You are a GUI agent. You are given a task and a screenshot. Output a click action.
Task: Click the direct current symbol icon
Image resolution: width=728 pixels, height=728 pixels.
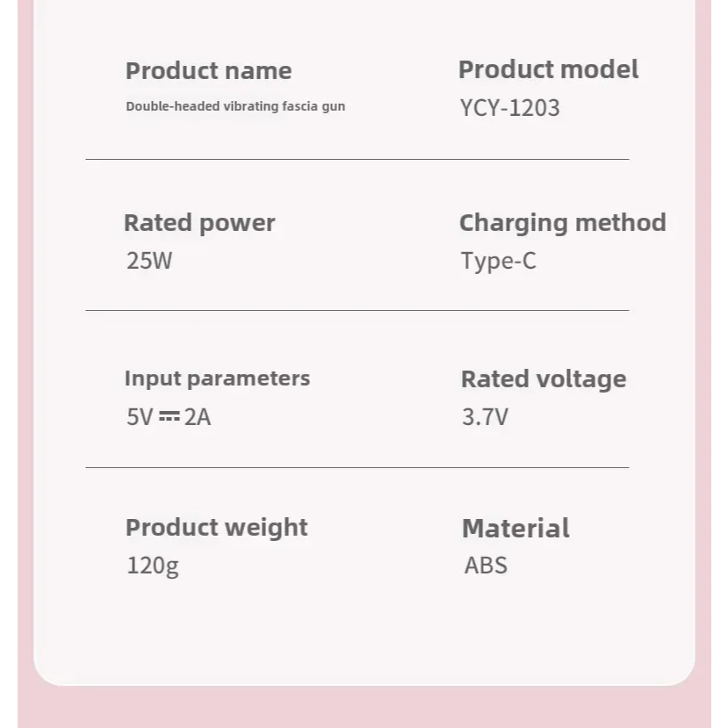tap(169, 416)
